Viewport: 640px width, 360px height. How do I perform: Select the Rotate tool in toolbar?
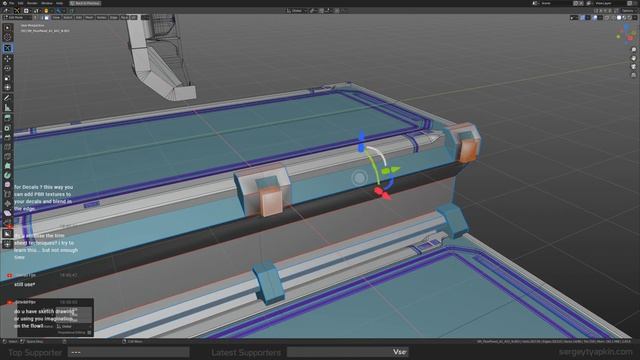(8, 68)
